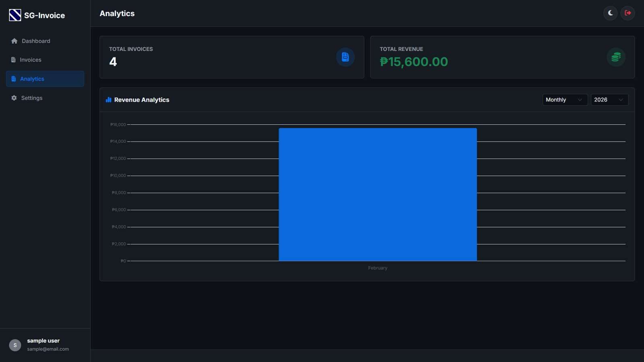Select the Analytics file icon in sidebar
The width and height of the screenshot is (644, 362).
click(x=14, y=78)
